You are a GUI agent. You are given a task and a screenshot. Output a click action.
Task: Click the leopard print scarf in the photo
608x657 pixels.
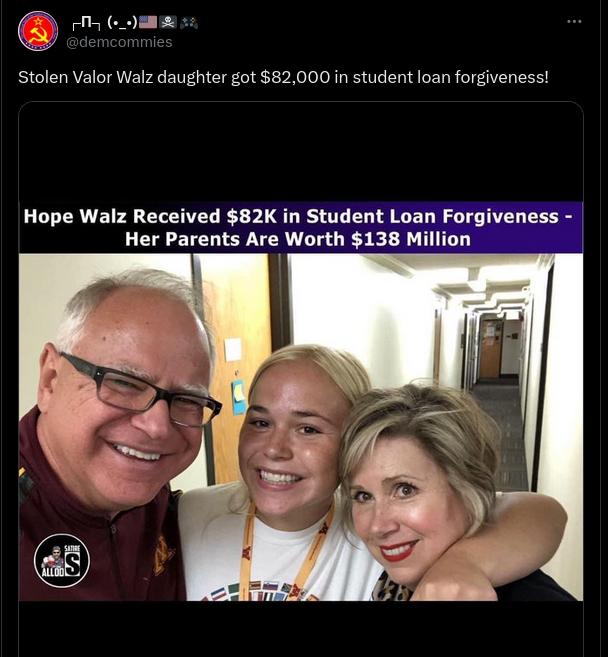391,588
